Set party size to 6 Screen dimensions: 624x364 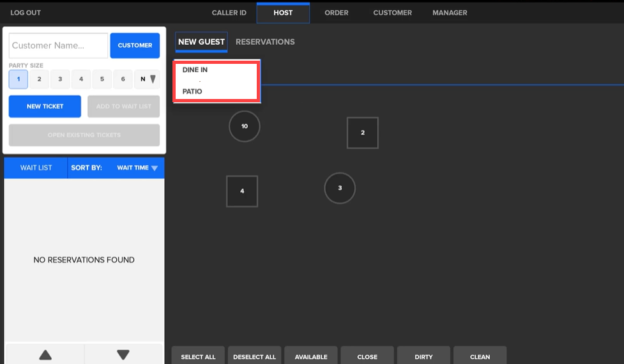tap(123, 79)
